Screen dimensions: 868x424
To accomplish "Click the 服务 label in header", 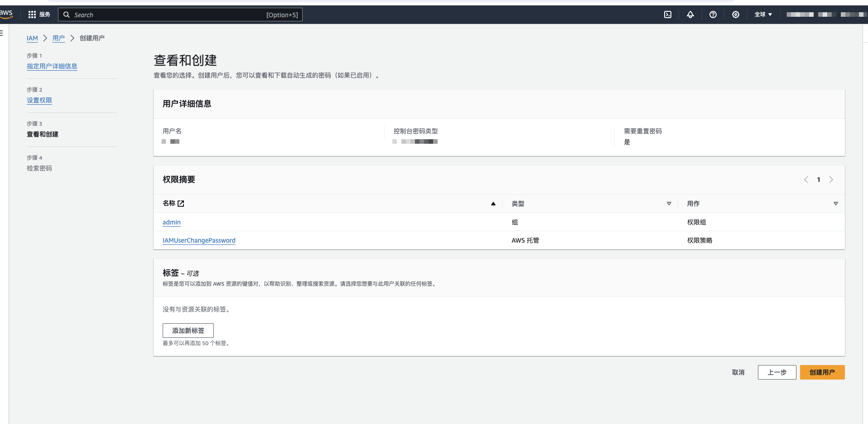I will coord(45,15).
